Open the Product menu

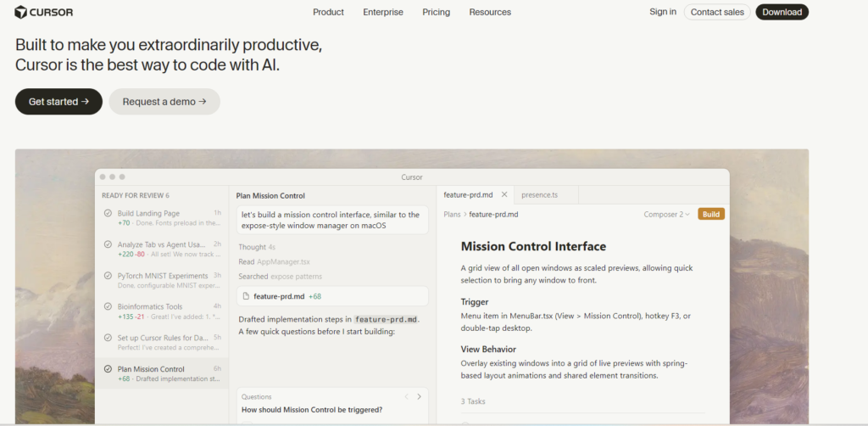(328, 12)
